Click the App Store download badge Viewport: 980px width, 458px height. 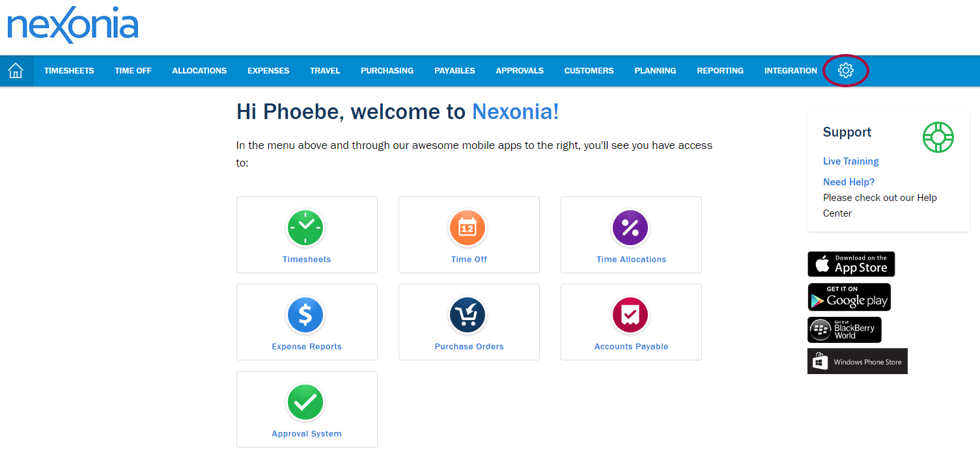[x=852, y=264]
